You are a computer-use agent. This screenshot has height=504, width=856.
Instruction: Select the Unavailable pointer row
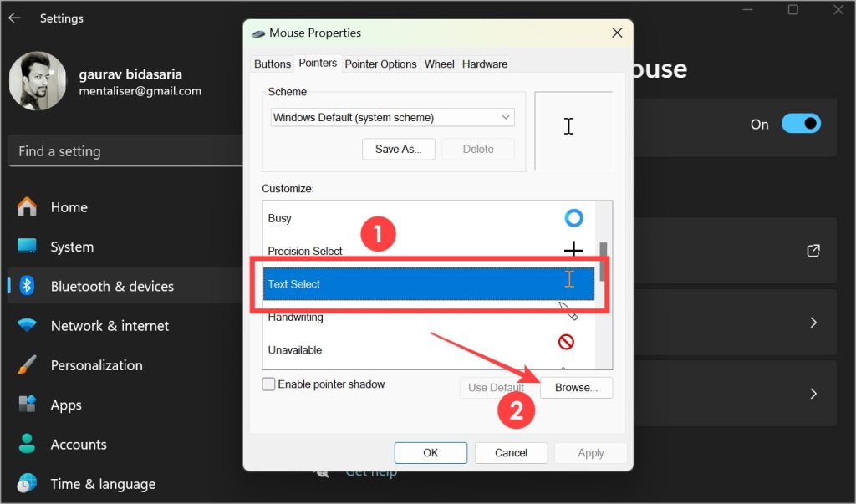[429, 349]
